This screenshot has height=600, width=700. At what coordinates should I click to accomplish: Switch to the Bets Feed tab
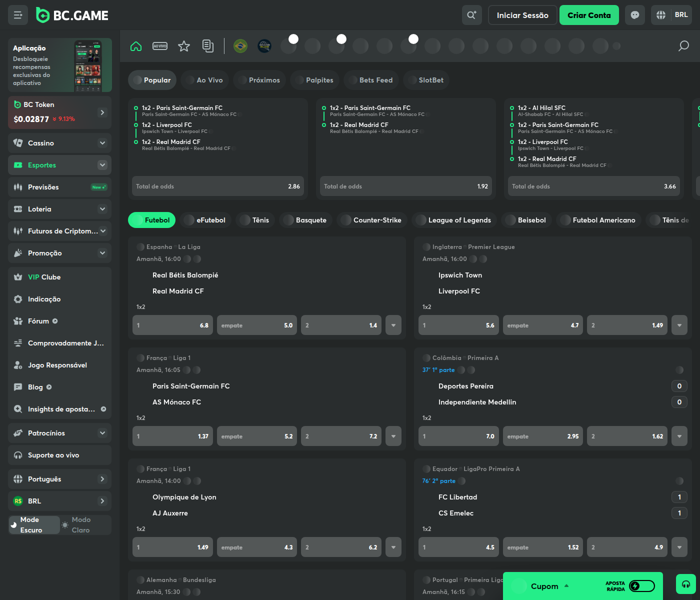(x=371, y=80)
